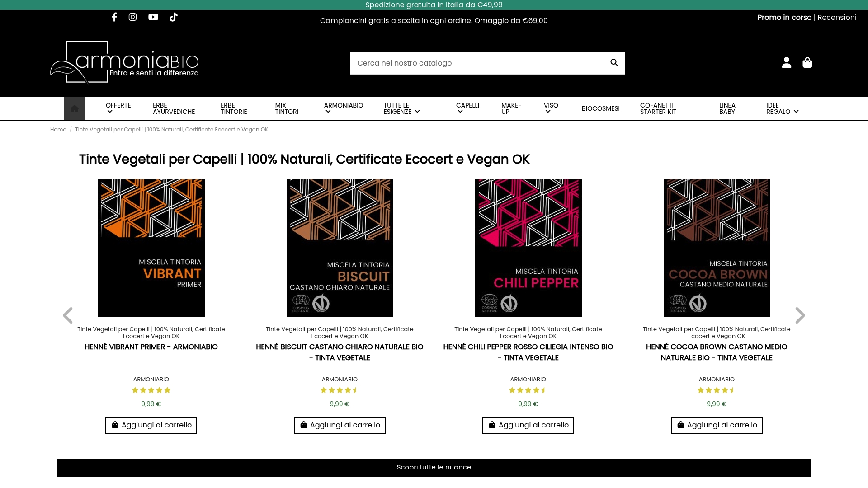Open the user account icon
The image size is (868, 488).
[787, 62]
